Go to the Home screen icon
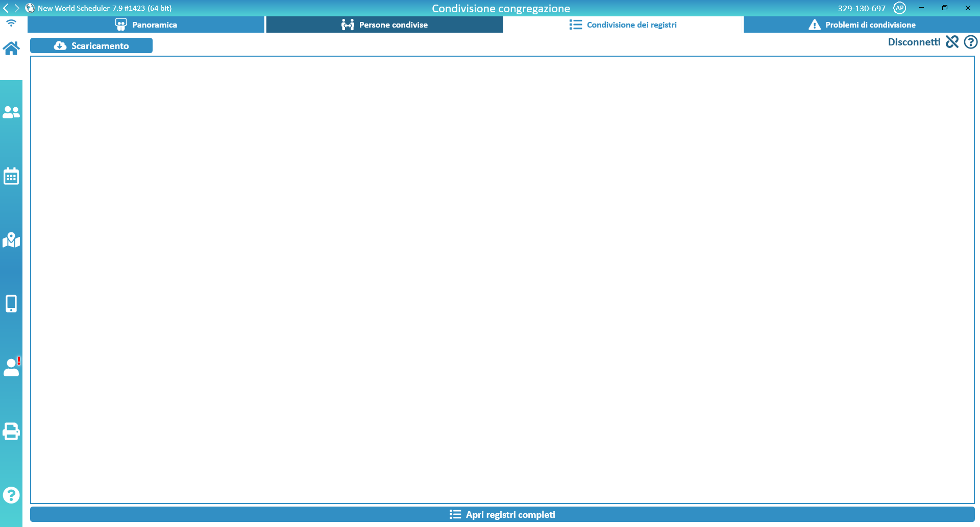Screen dimensions: 980x527 click(11, 49)
